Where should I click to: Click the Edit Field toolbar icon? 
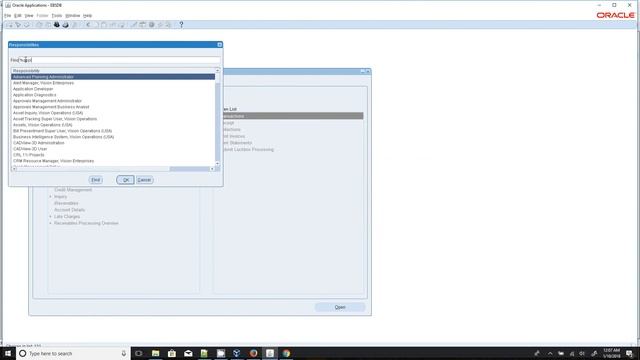[x=134, y=25]
